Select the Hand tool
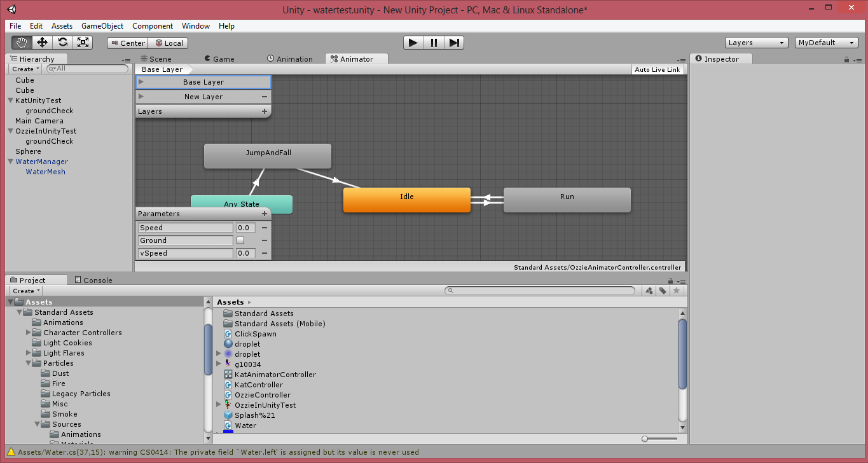868x463 pixels. (x=22, y=43)
